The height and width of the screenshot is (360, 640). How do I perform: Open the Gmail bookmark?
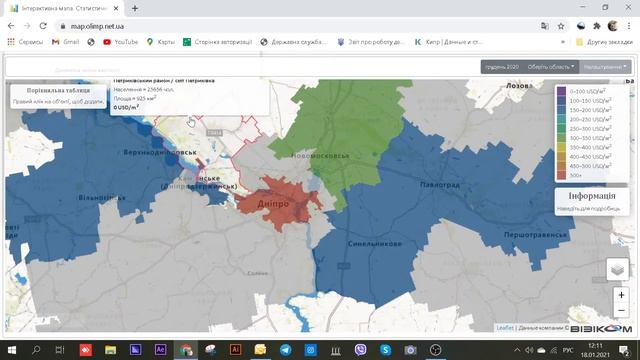point(65,42)
